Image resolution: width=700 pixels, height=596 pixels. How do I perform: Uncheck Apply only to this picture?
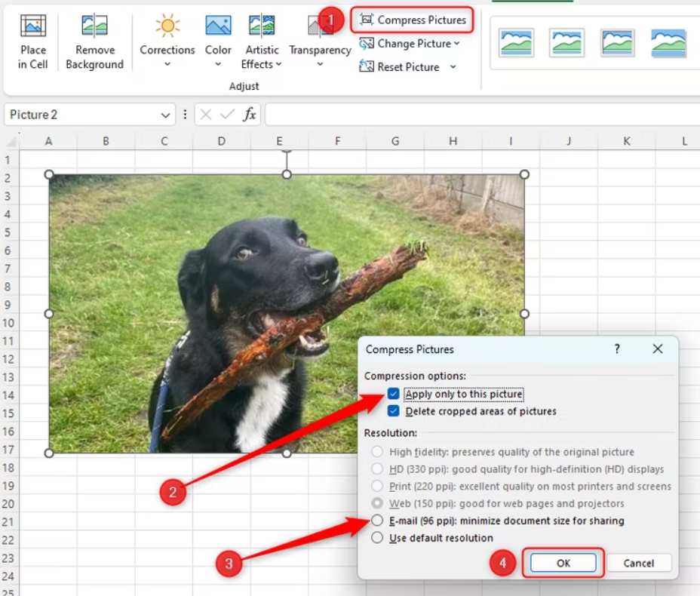click(x=392, y=393)
